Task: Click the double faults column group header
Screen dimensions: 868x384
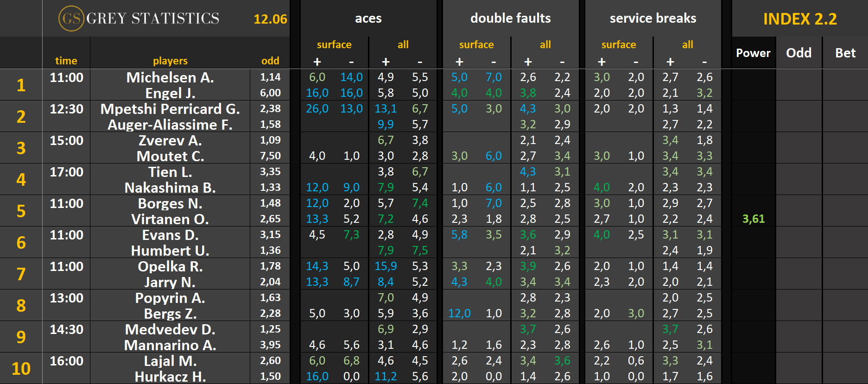Action: click(x=511, y=18)
